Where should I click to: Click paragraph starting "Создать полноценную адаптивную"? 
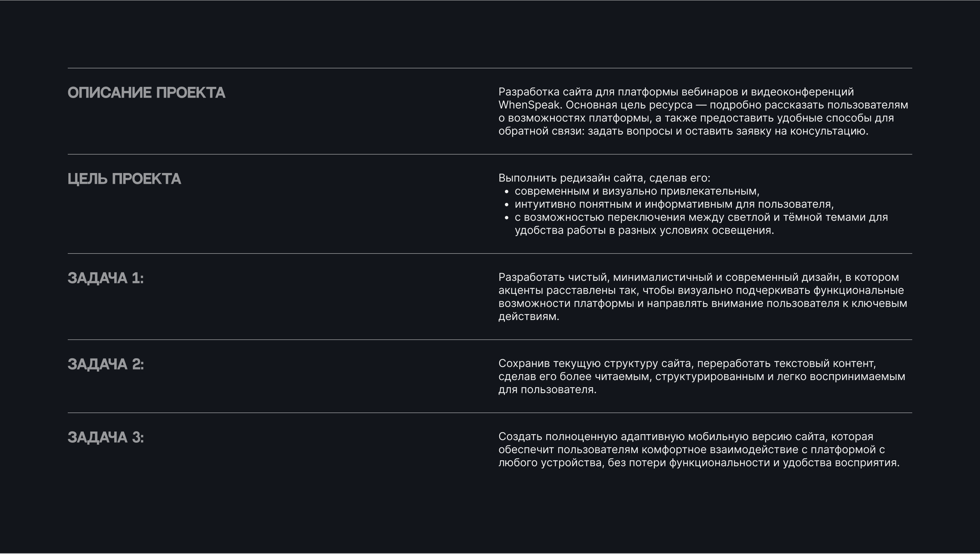click(x=699, y=449)
